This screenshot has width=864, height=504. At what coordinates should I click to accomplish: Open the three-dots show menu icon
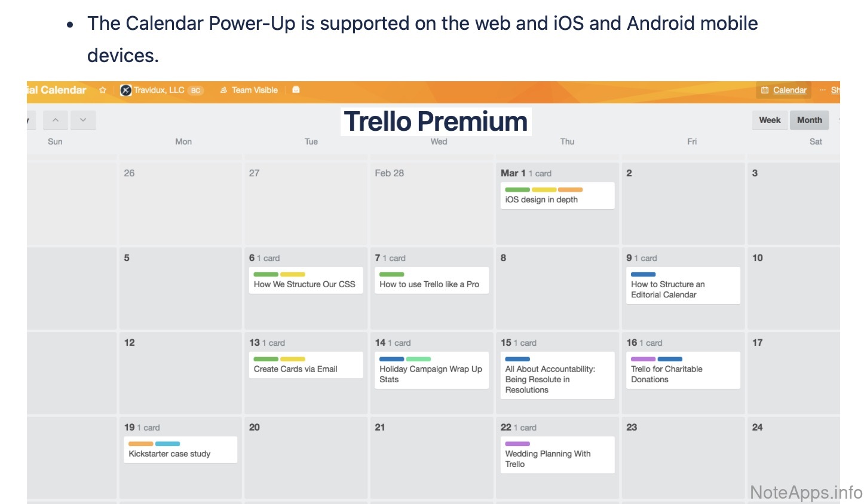click(x=823, y=90)
